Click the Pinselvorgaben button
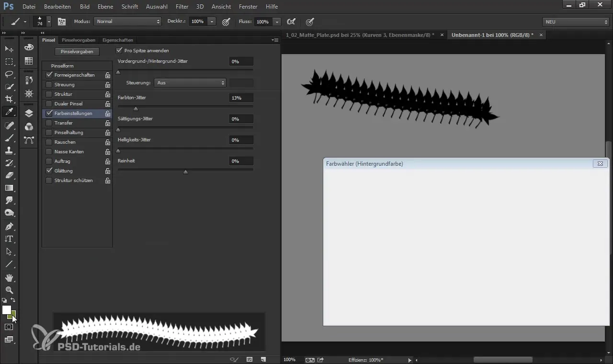This screenshot has width=613, height=364. click(x=77, y=51)
